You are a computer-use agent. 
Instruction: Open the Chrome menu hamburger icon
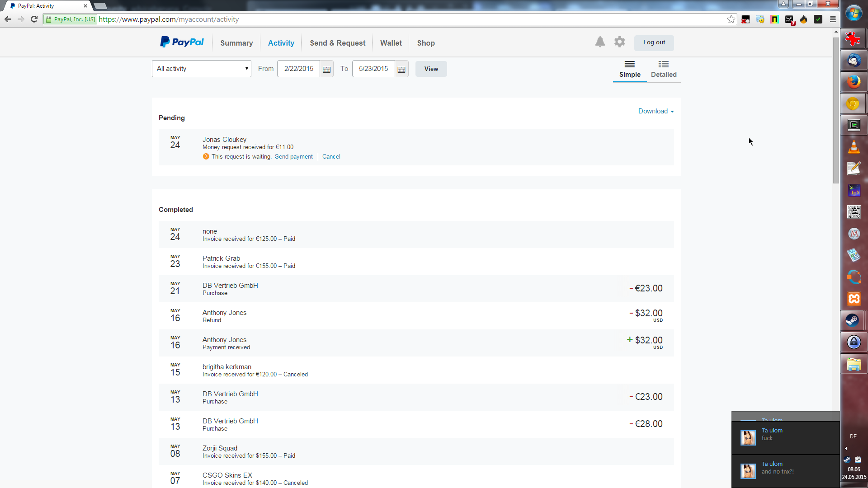pyautogui.click(x=833, y=19)
